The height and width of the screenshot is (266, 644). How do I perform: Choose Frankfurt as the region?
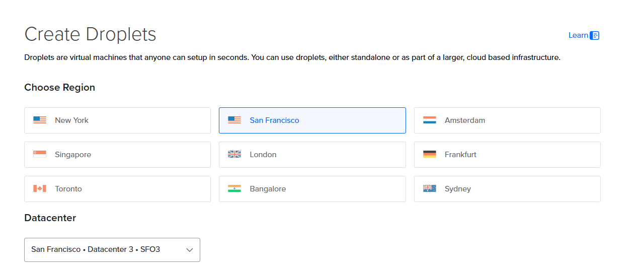[507, 155]
